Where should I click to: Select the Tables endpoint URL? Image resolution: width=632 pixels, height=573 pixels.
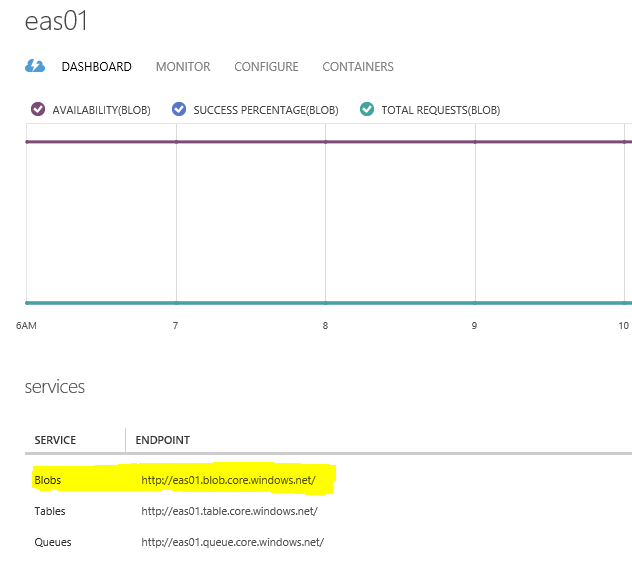tap(229, 511)
